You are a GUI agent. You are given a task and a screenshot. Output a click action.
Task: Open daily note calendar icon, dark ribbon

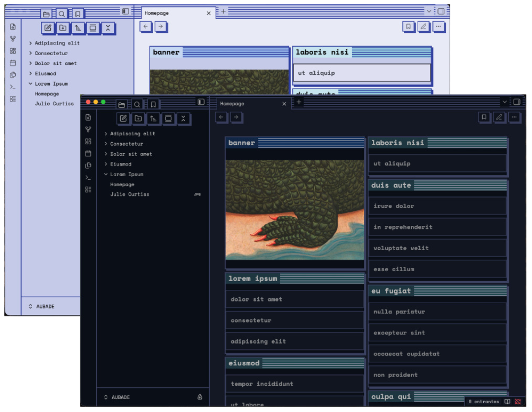(x=88, y=154)
